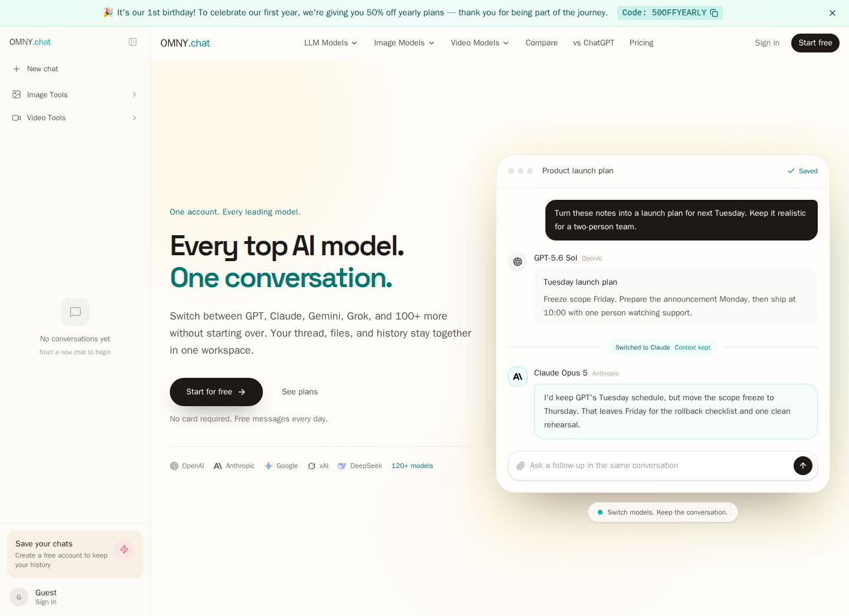Viewport: 849px width, 616px height.
Task: Click the paperclip attach icon
Action: [521, 466]
